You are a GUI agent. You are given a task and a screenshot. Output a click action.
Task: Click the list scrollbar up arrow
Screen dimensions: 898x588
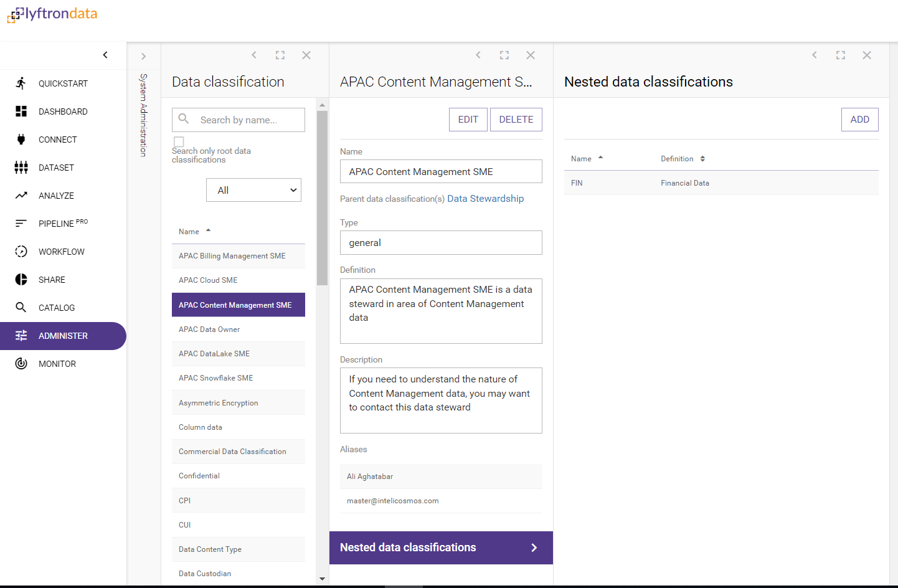pyautogui.click(x=322, y=105)
